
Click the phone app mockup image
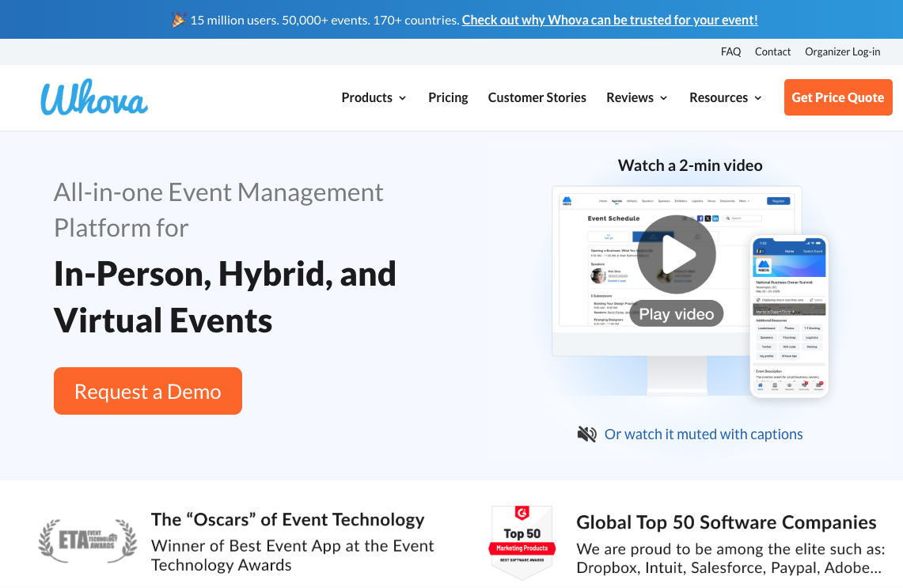pos(789,317)
